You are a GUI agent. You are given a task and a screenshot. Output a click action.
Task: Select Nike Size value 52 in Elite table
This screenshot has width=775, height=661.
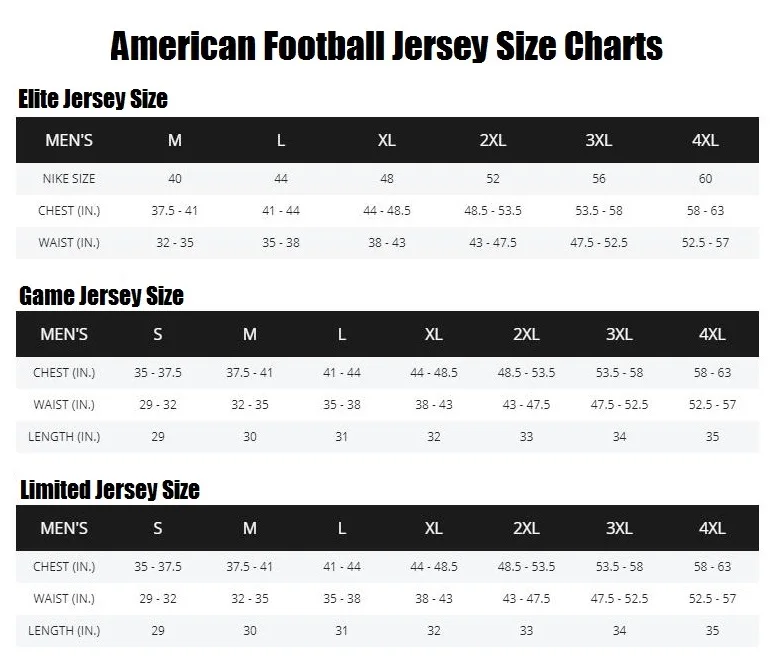click(493, 178)
